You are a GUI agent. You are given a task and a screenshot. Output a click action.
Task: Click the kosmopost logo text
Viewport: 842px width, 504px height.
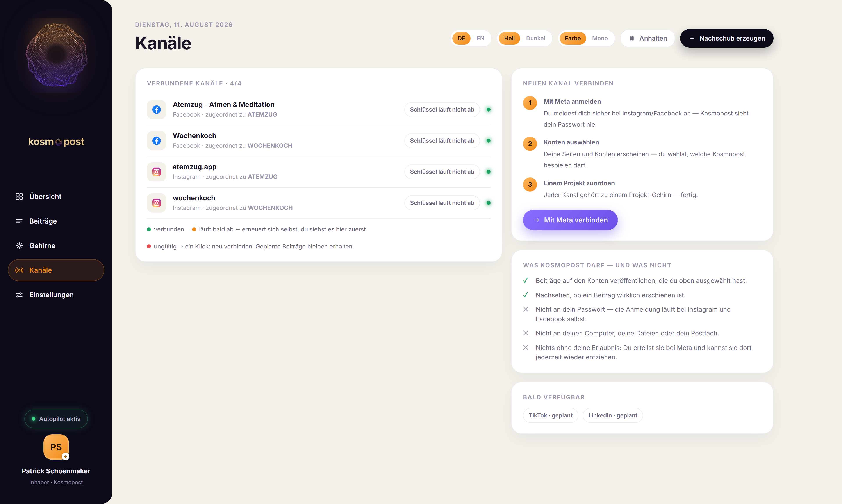coord(56,142)
